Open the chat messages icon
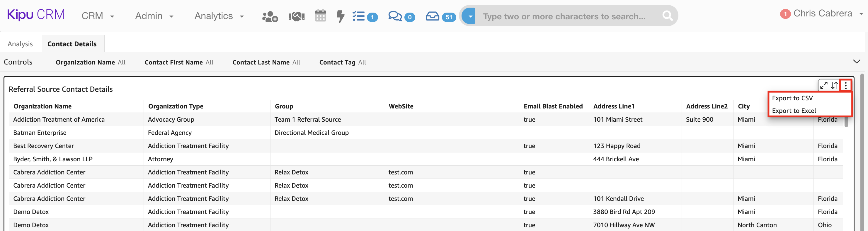 (x=394, y=16)
